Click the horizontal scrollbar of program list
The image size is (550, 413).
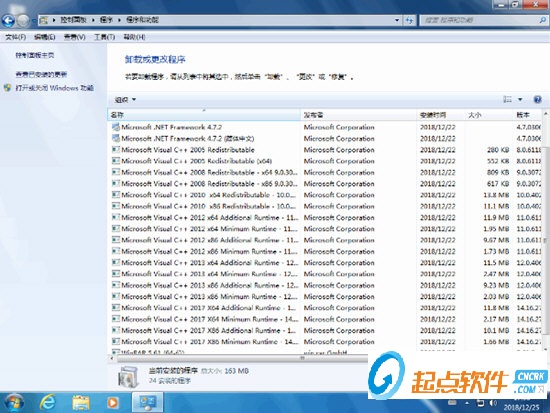pyautogui.click(x=242, y=358)
